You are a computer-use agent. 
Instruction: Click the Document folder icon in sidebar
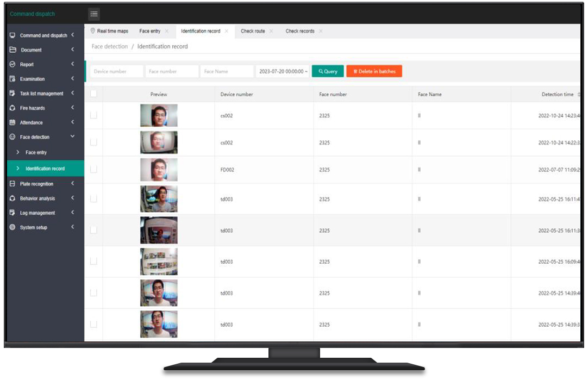pos(12,49)
